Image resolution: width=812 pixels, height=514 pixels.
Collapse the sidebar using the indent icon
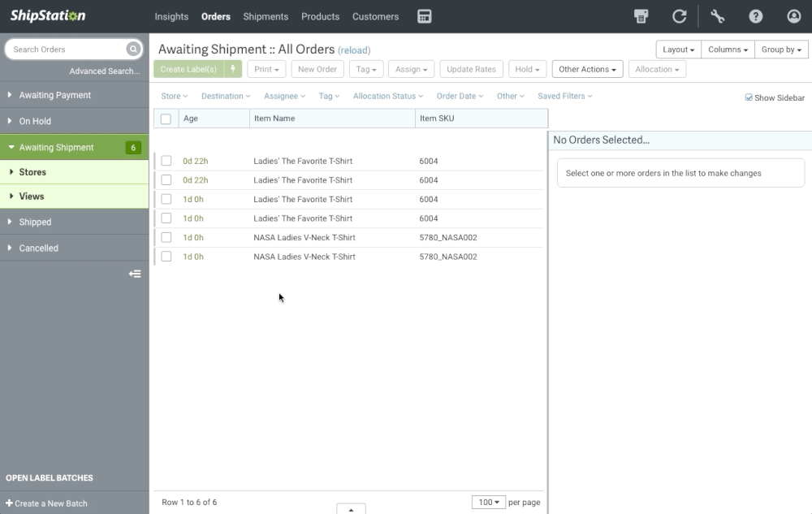coord(135,274)
